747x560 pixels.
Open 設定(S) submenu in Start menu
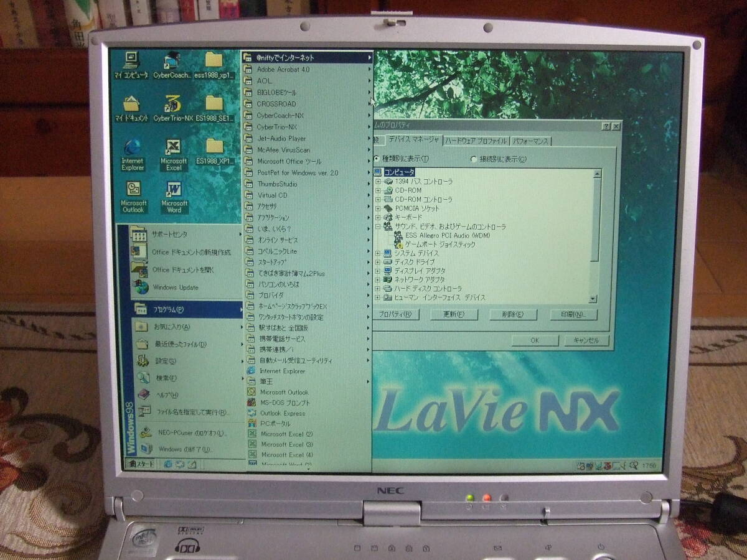[x=188, y=361]
